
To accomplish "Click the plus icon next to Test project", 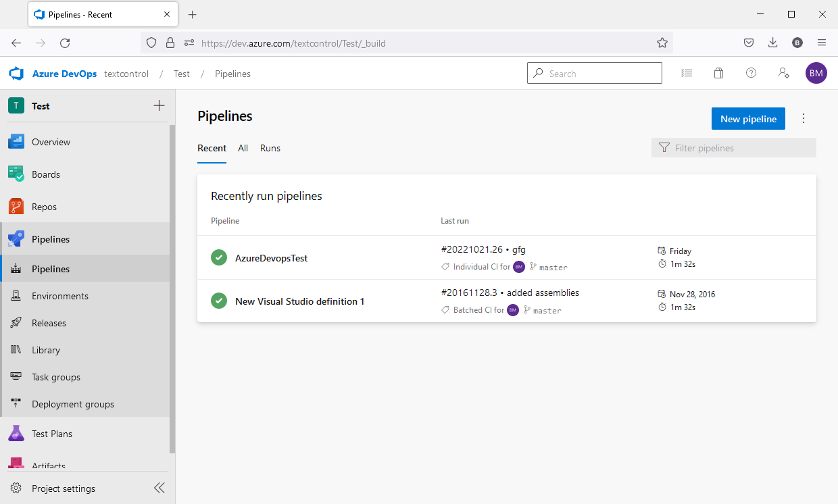I will point(159,105).
